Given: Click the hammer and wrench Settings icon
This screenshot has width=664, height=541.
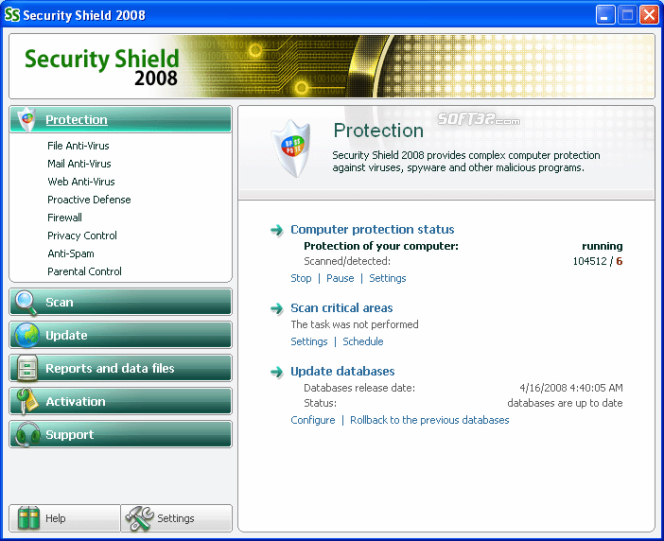Looking at the screenshot, I should pos(139,518).
